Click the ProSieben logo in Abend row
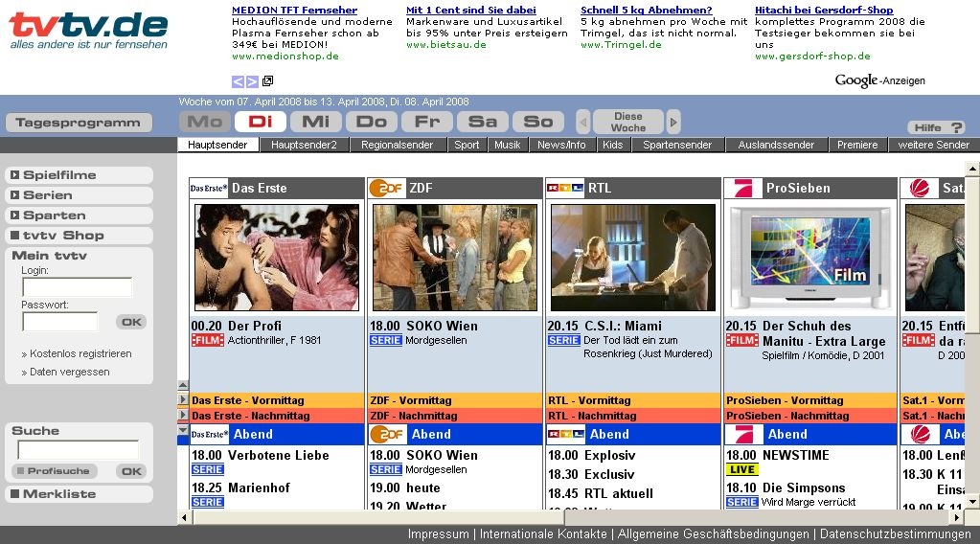The height and width of the screenshot is (544, 980). [743, 434]
